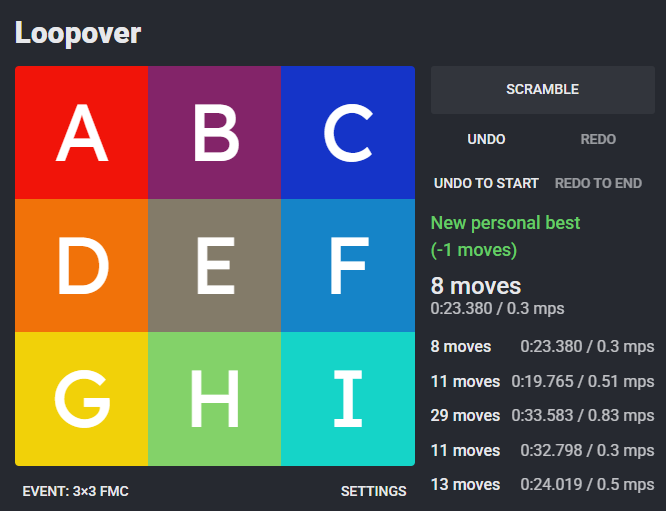Select the 0:23.380 history entry

542,347
